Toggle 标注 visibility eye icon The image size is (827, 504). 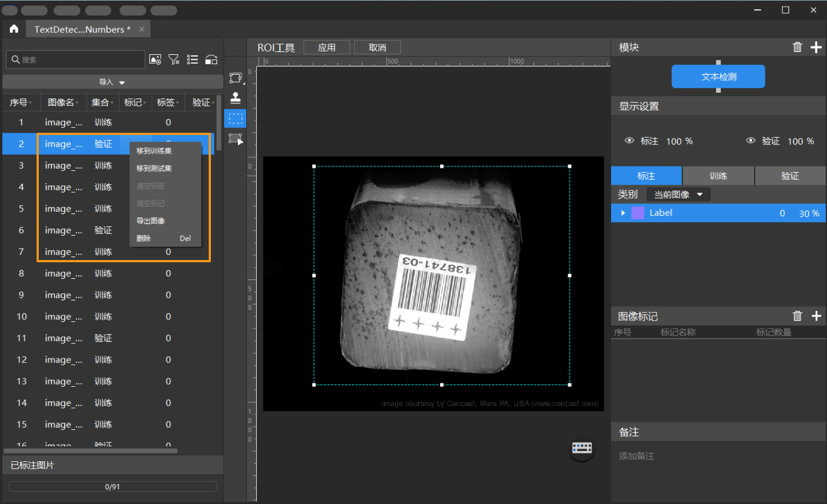[x=629, y=141]
